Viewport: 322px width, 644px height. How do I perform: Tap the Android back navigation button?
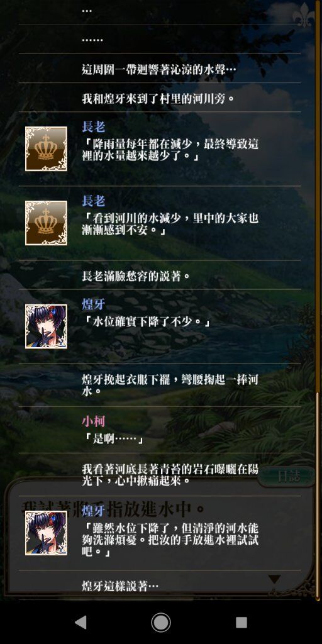pyautogui.click(x=81, y=622)
